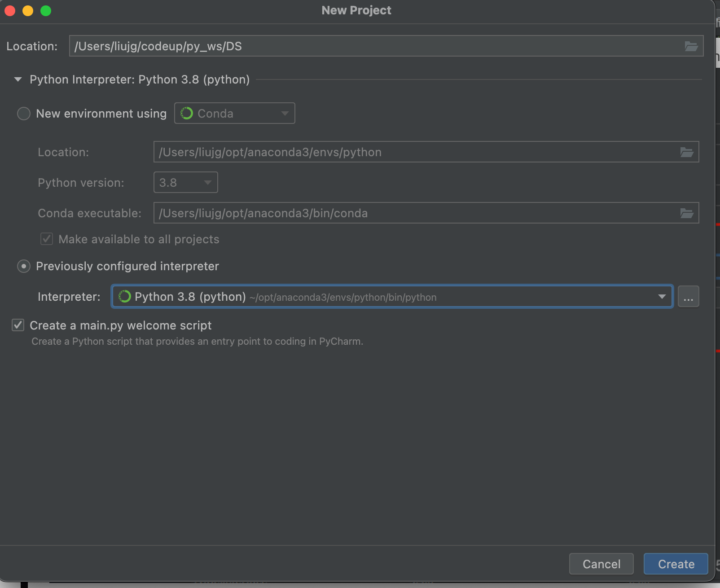
Task: Click the folder icon for Conda executable
Action: (x=686, y=213)
